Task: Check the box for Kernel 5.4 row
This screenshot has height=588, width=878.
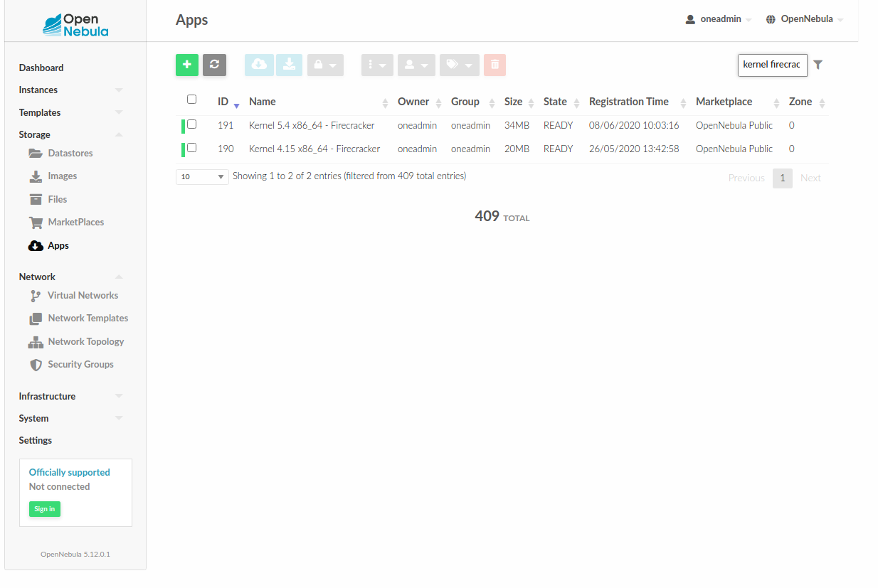Action: tap(191, 124)
